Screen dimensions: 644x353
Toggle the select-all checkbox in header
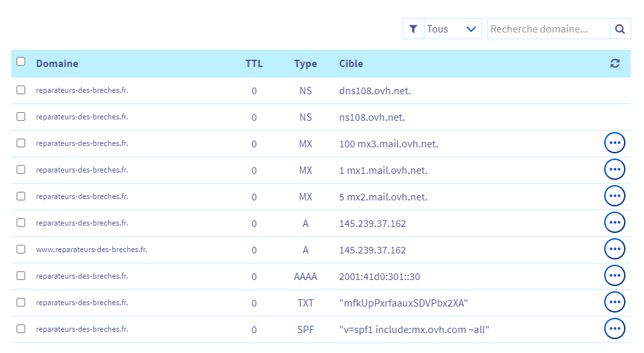21,62
